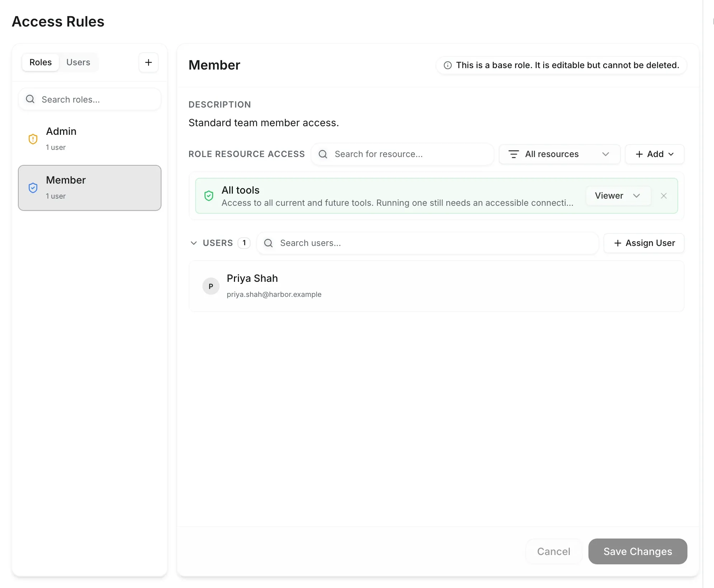Click the magnifier icon in Search roles
This screenshot has height=588, width=714.
(x=30, y=99)
